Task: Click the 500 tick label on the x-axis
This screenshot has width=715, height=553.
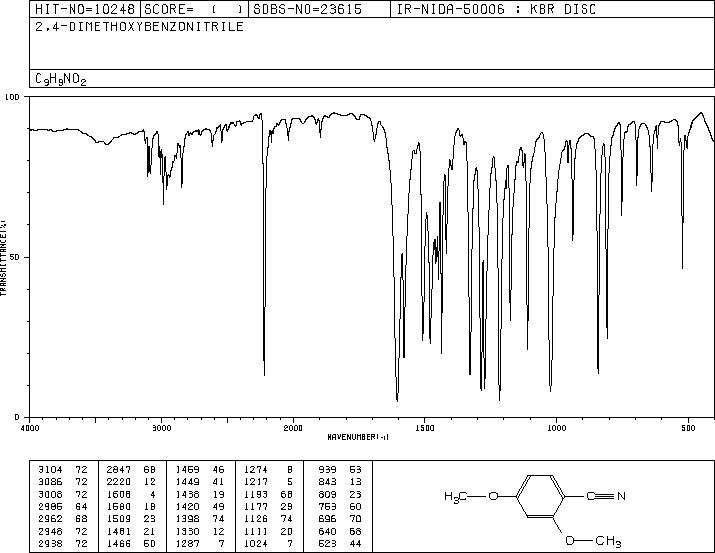Action: pyautogui.click(x=688, y=428)
